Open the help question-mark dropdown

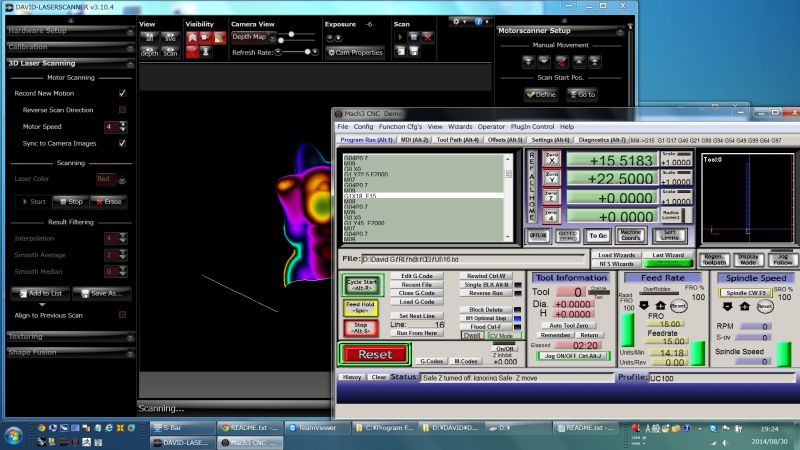pyautogui.click(x=481, y=21)
